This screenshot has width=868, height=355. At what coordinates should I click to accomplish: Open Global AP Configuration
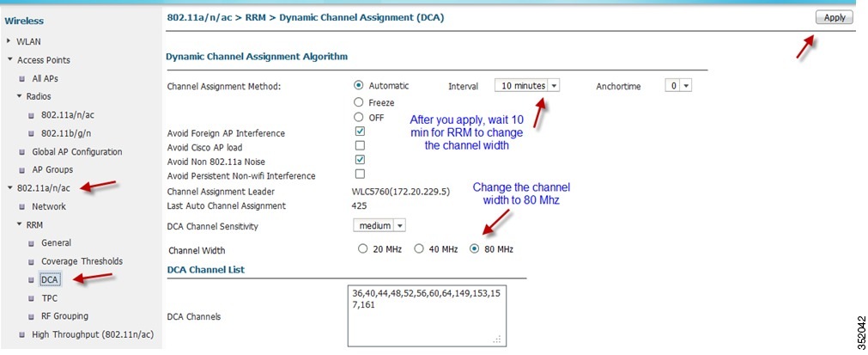[77, 152]
